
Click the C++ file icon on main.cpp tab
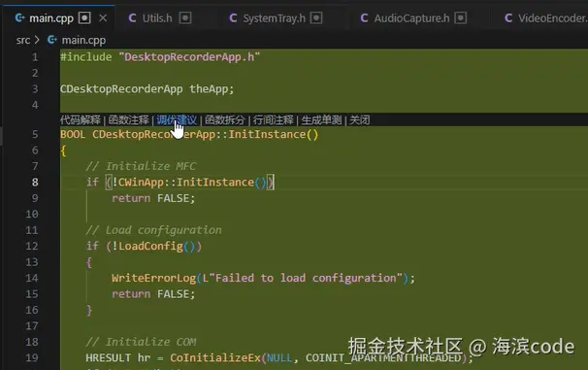tap(19, 17)
